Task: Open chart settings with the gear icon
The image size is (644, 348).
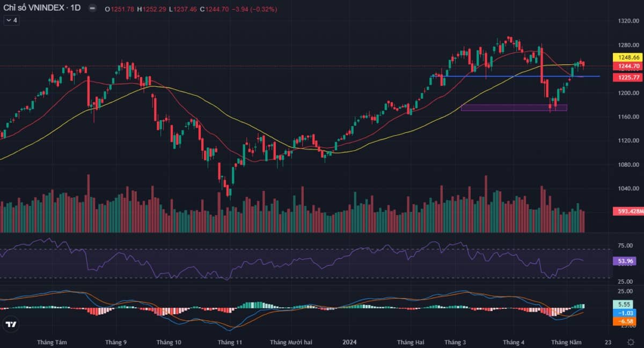Action: tap(631, 342)
